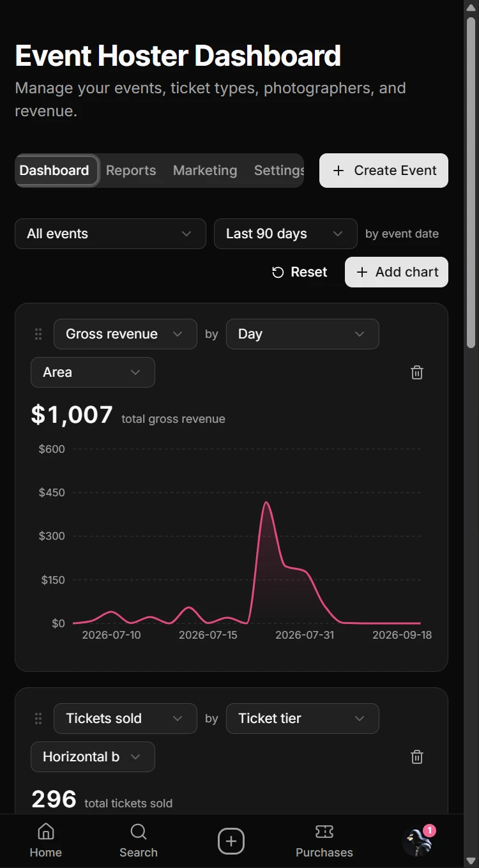Open the Horizontal bar chart type dropdown
Viewport: 479px width, 868px height.
point(93,757)
